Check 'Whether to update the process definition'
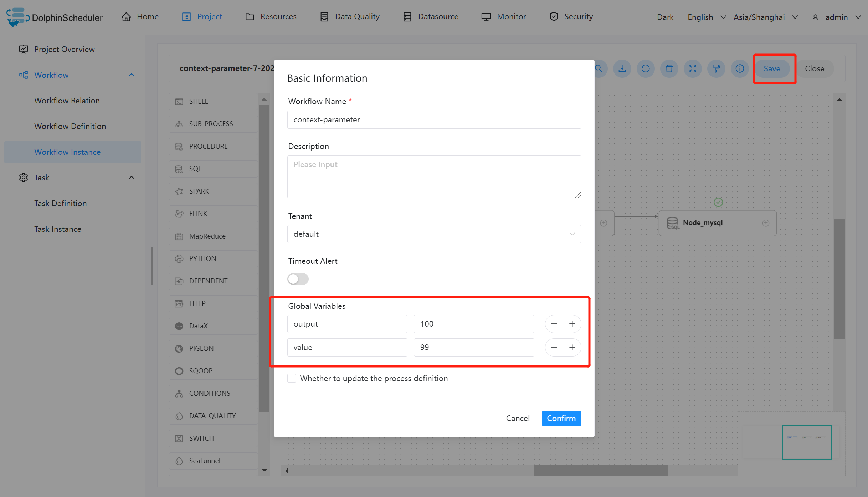This screenshot has width=868, height=497. coord(292,378)
